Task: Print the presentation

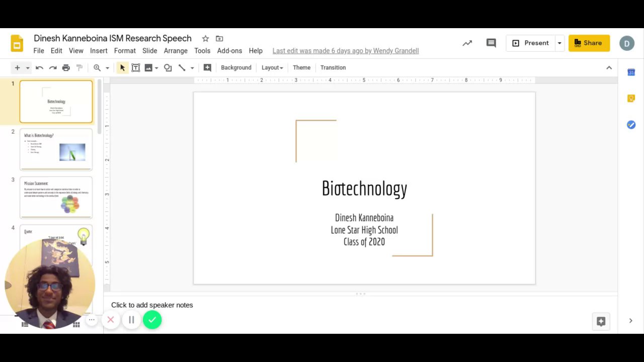Action: (66, 67)
